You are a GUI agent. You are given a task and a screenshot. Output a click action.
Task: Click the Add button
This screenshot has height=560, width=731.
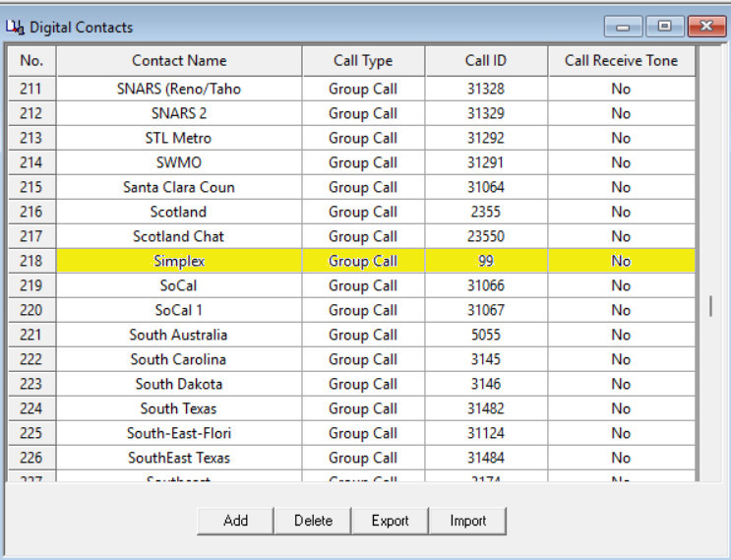pyautogui.click(x=235, y=521)
